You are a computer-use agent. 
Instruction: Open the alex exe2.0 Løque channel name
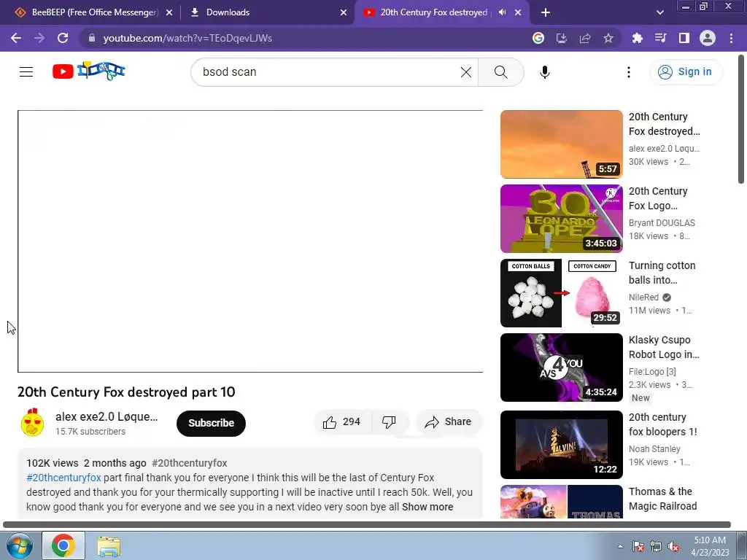107,416
